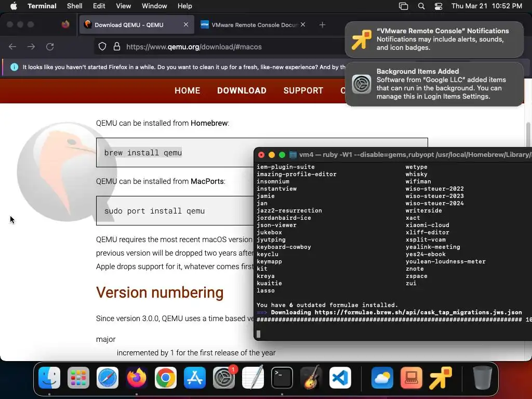Close the VMware Remote Console tab

303,24
